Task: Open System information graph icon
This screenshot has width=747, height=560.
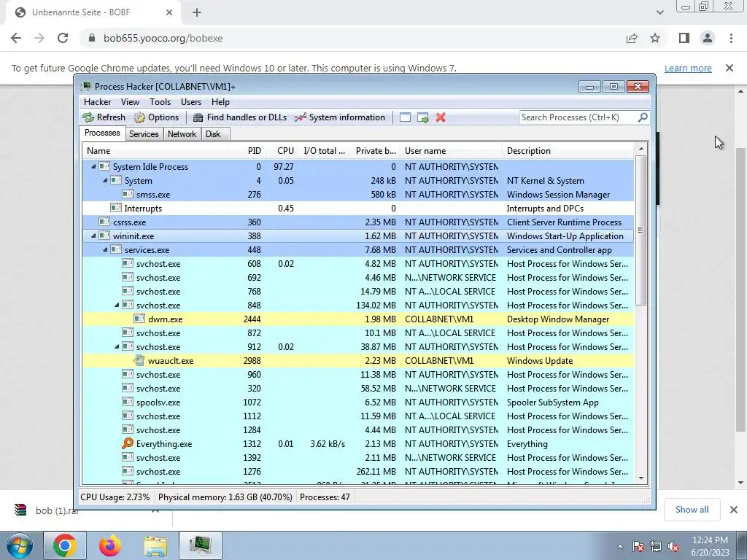Action: pos(300,117)
